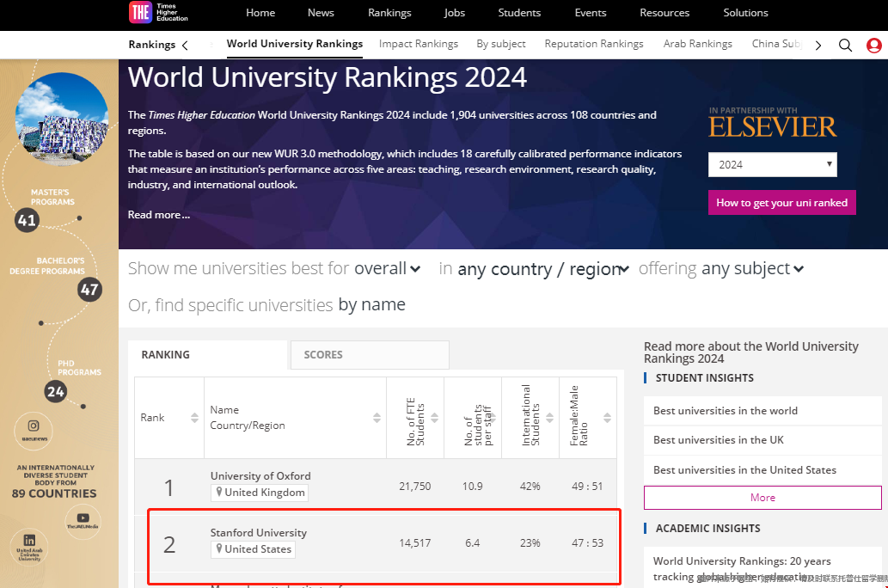Image resolution: width=888 pixels, height=588 pixels.
Task: Open the Solutions menu item
Action: tap(745, 12)
